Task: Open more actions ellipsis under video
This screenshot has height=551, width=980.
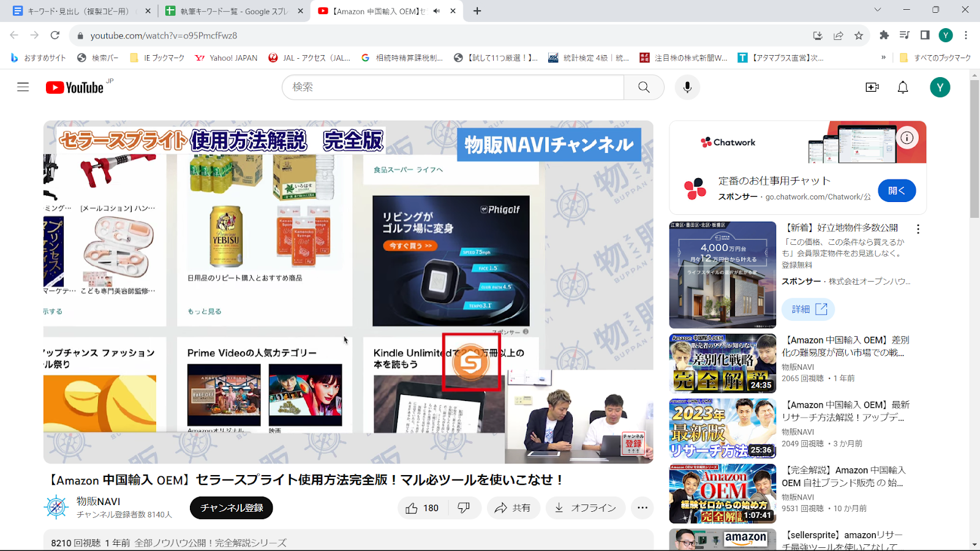Action: coord(642,508)
